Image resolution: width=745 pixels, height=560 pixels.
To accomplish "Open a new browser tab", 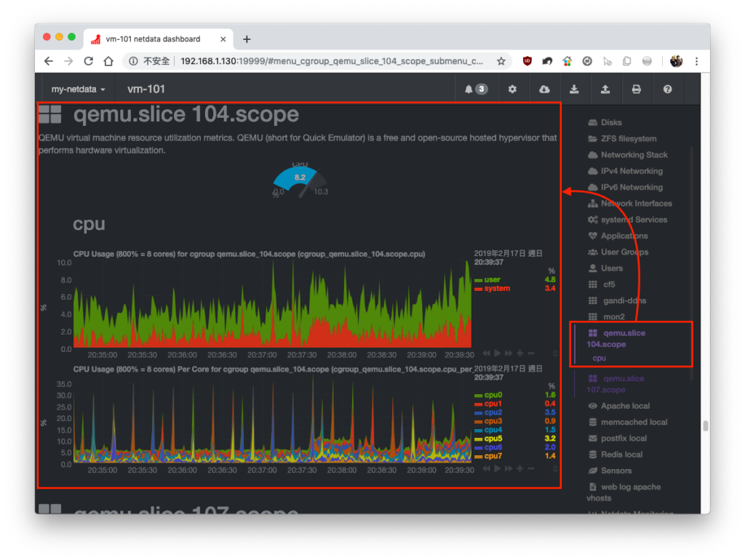I will pyautogui.click(x=247, y=39).
